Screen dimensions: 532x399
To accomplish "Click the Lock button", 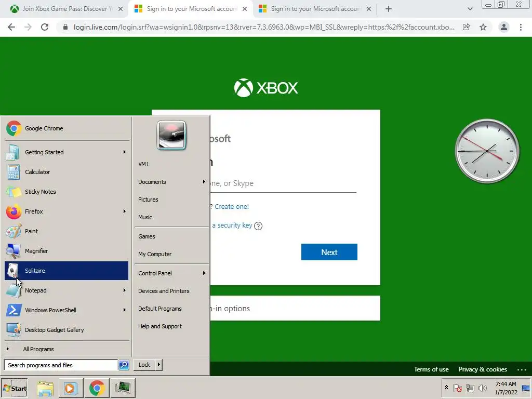I will (144, 365).
